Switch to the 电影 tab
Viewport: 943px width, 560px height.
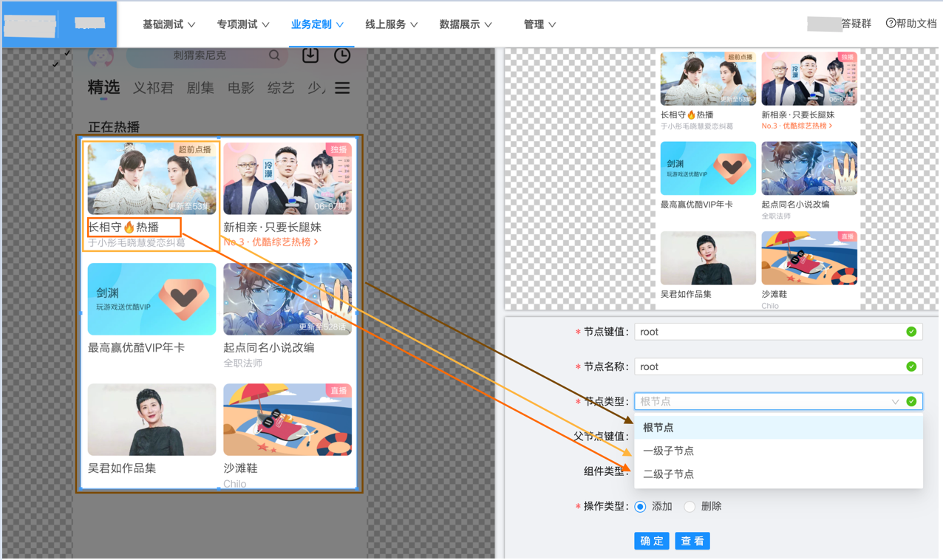(240, 88)
